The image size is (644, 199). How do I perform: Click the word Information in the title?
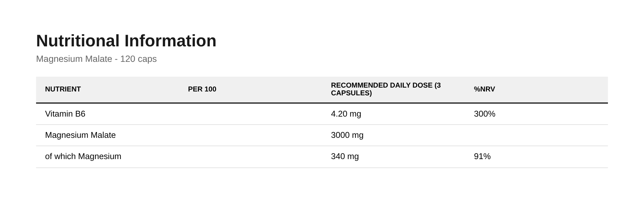tap(170, 41)
